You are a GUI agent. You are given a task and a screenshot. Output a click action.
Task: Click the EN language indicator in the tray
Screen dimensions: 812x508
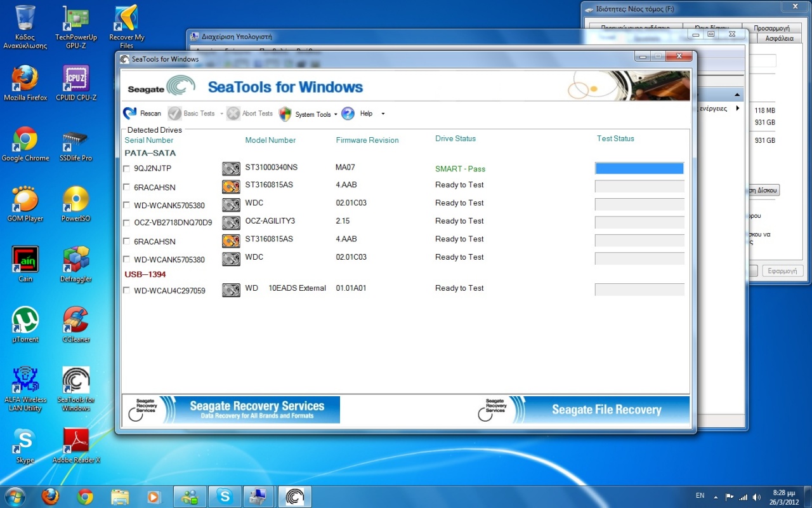[x=700, y=495]
